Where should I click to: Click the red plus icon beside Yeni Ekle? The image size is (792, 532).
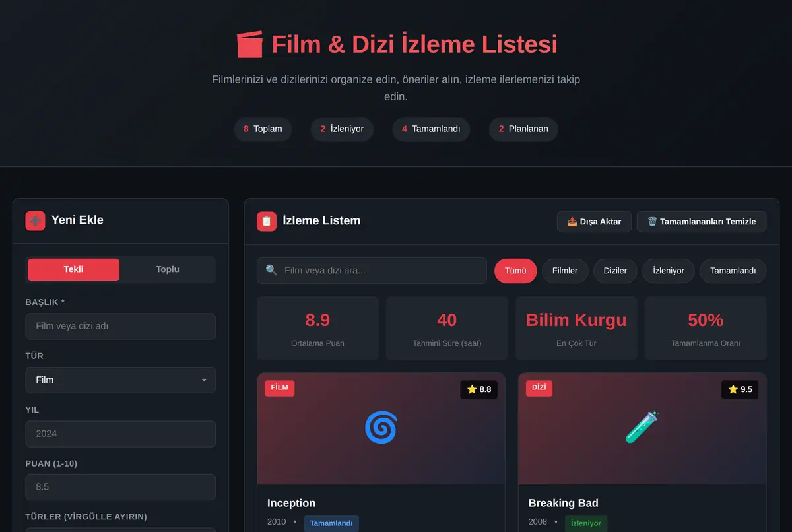(x=35, y=220)
